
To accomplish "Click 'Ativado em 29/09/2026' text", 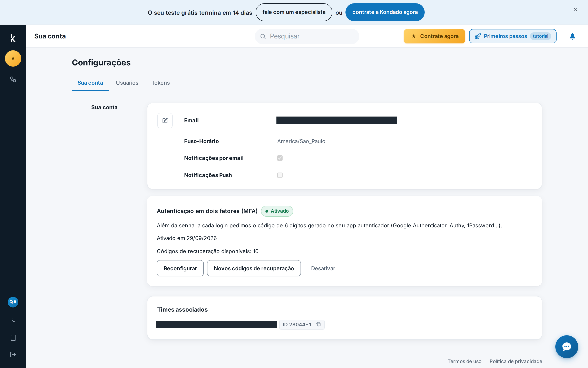I will 187,238.
